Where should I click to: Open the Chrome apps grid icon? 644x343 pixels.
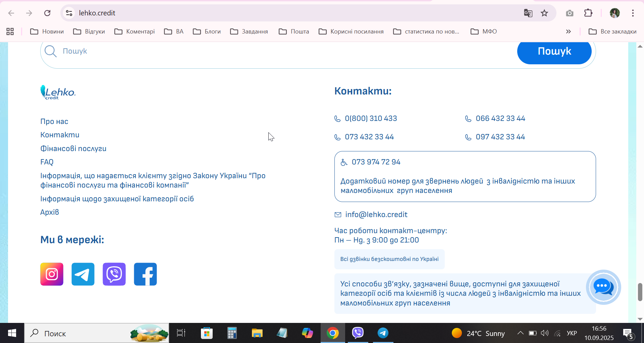coord(10,31)
